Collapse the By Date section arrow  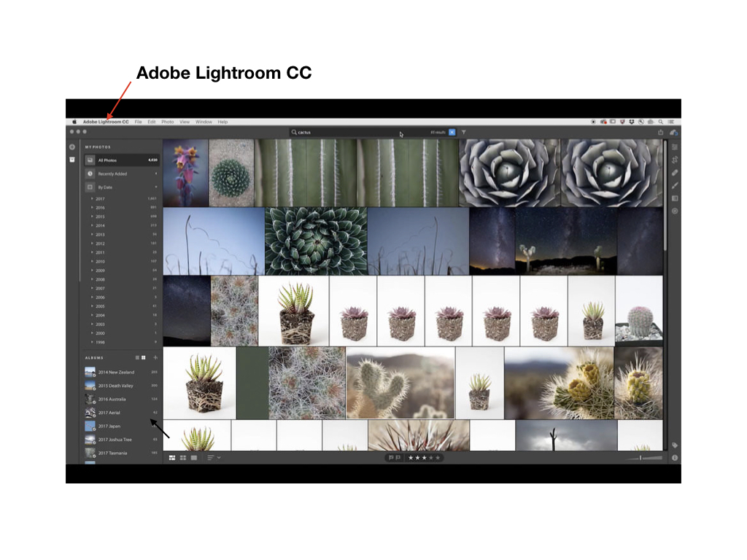click(156, 187)
